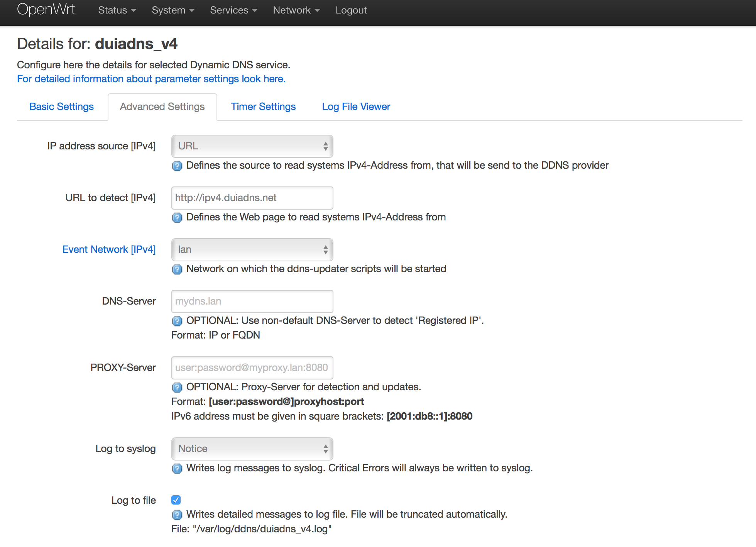Click the PROXY-Server input field
This screenshot has height=547, width=756.
coord(252,368)
